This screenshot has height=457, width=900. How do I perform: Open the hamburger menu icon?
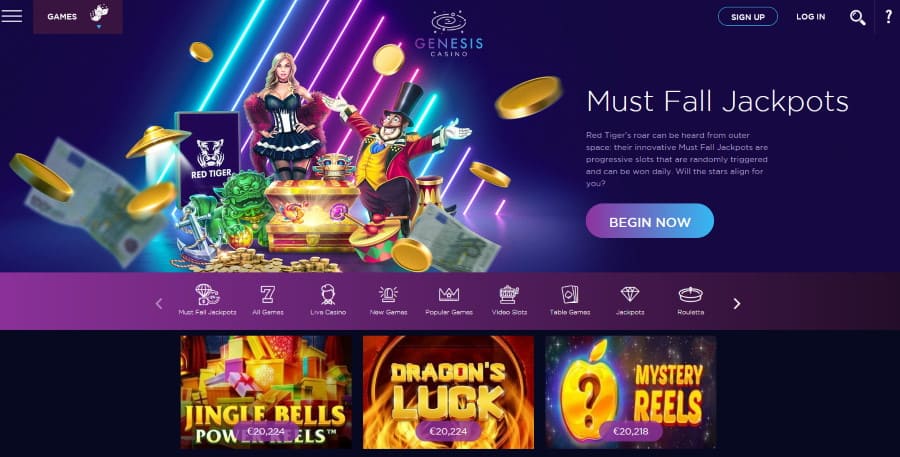[x=11, y=16]
